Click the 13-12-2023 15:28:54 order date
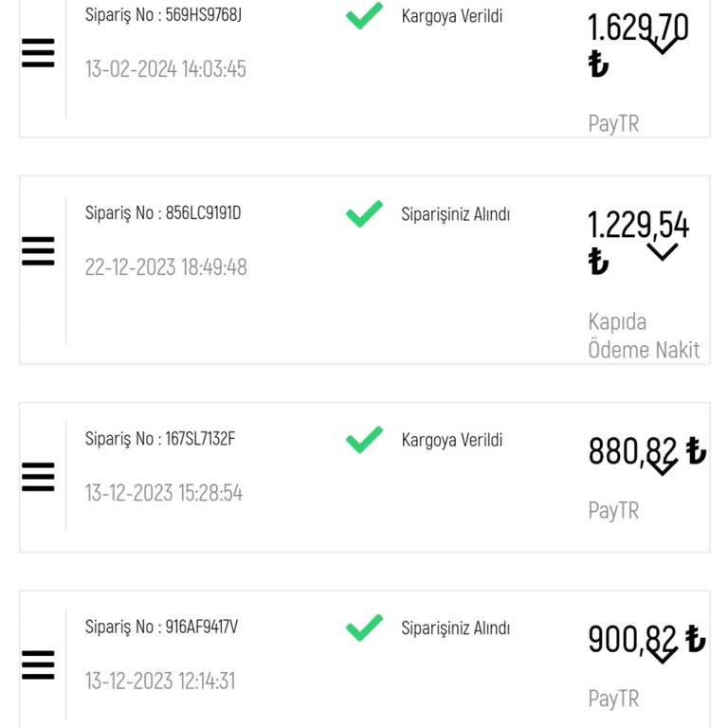The image size is (728, 728). click(164, 493)
